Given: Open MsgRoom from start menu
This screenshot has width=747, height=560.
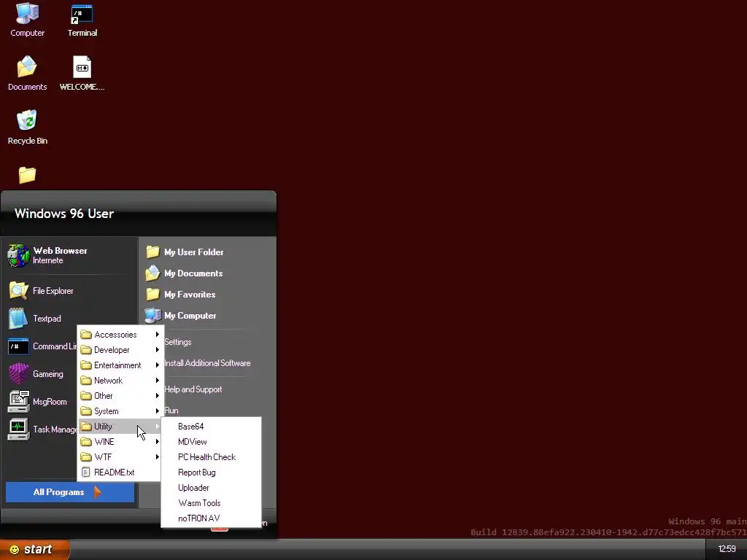Looking at the screenshot, I should (38, 402).
